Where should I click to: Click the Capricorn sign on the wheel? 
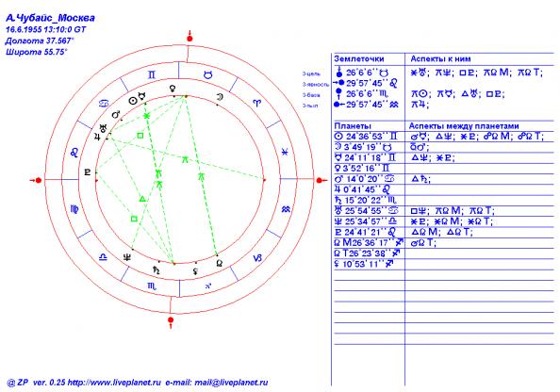pyautogui.click(x=257, y=258)
